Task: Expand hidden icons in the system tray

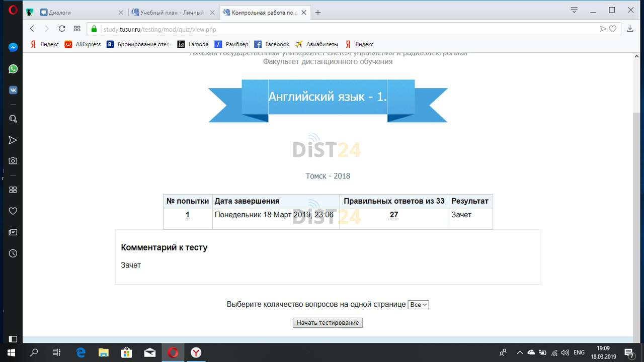Action: pyautogui.click(x=520, y=352)
